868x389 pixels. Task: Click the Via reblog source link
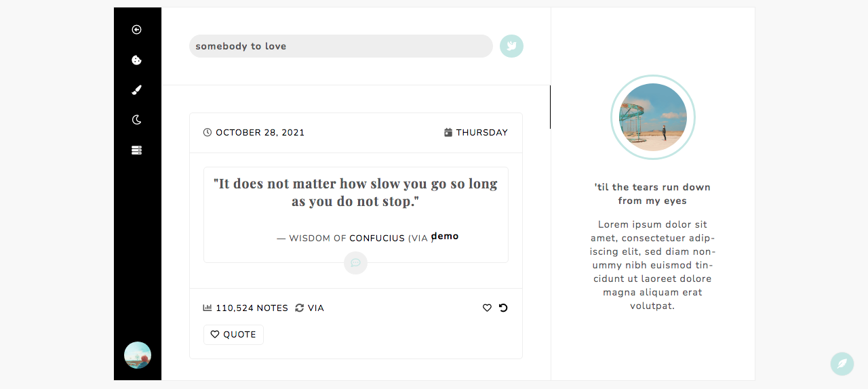coord(315,308)
